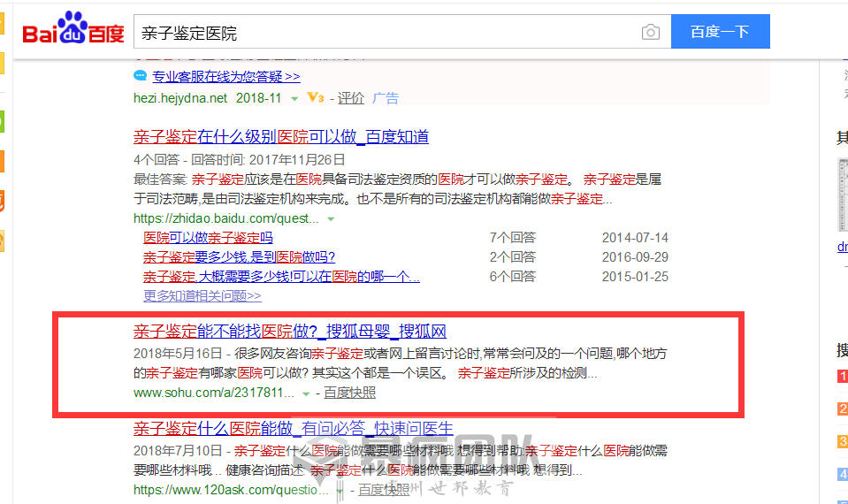Open 亲子鉴定能不能找医院做?_搜狐母婴 result
848x504 pixels.
click(x=290, y=331)
